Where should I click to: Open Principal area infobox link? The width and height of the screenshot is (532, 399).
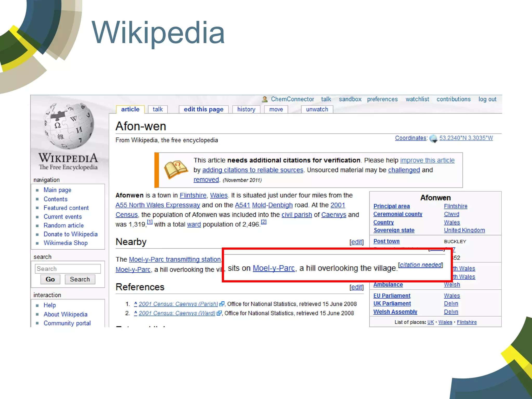(391, 206)
